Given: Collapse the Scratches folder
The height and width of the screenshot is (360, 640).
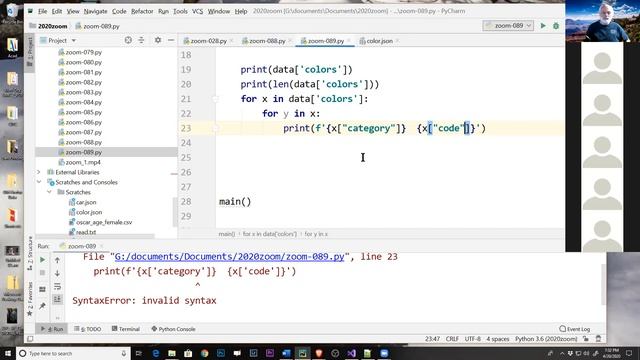Looking at the screenshot, I should (x=49, y=192).
